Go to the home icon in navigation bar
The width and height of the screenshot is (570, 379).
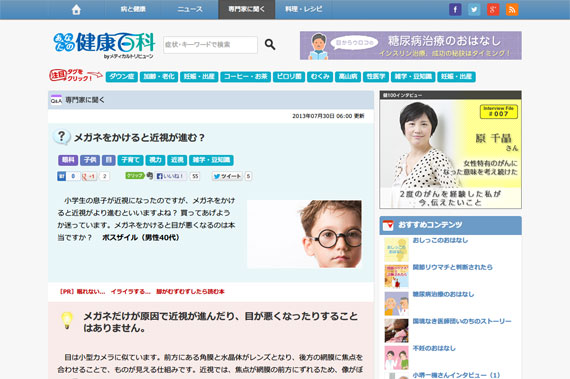click(76, 9)
